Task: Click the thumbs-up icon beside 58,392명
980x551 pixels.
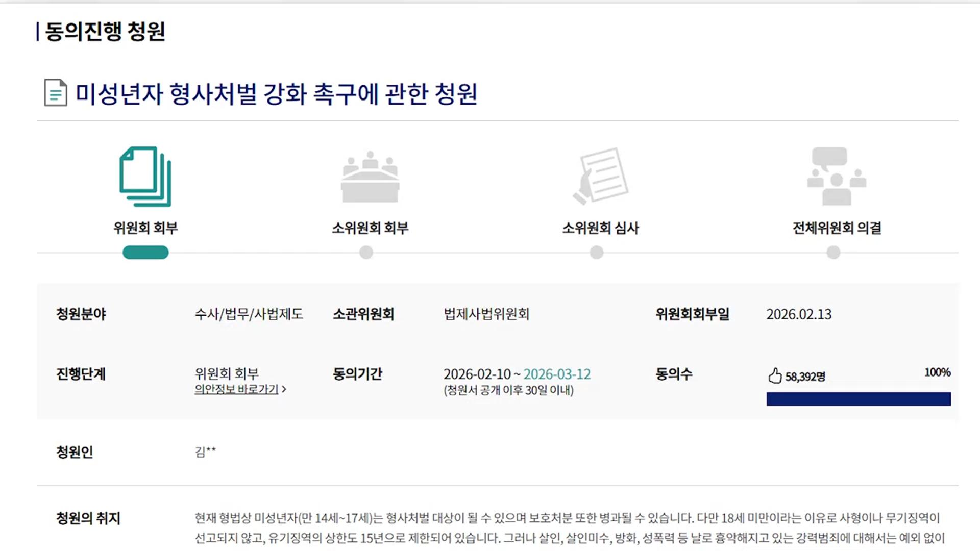Action: click(x=775, y=375)
